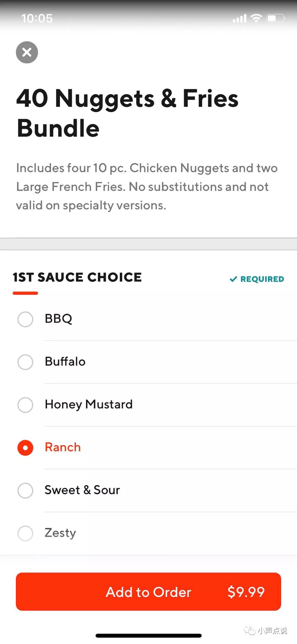Tap the battery level icon

(276, 18)
